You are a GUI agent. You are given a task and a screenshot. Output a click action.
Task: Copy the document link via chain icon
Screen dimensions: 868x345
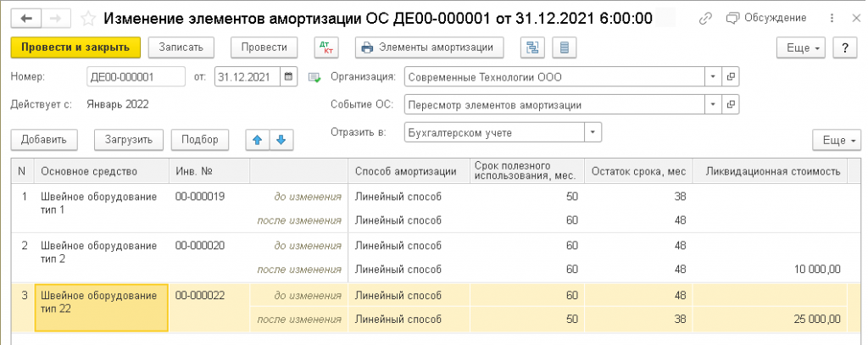point(706,18)
